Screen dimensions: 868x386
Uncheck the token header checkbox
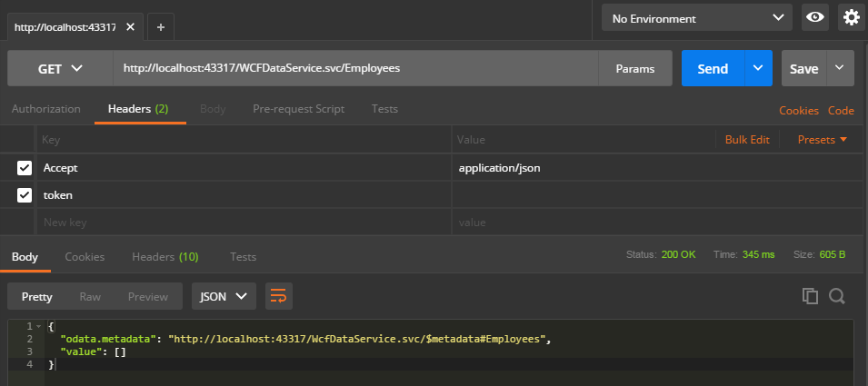point(25,194)
